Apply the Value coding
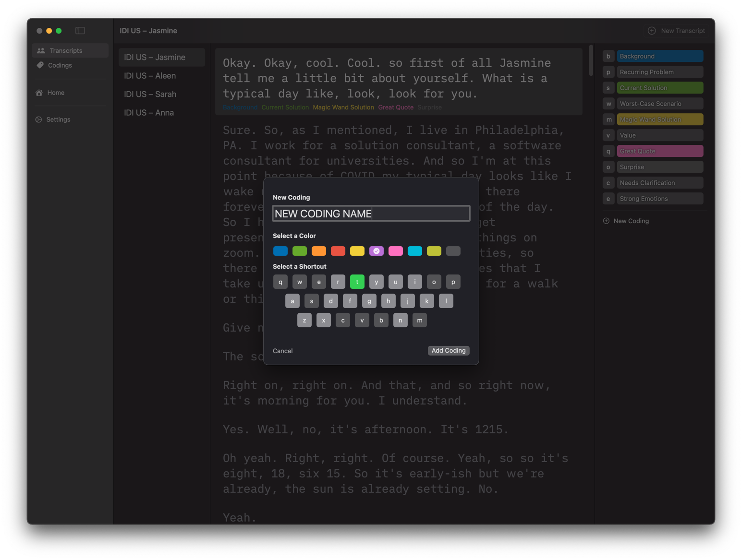 [x=660, y=135]
